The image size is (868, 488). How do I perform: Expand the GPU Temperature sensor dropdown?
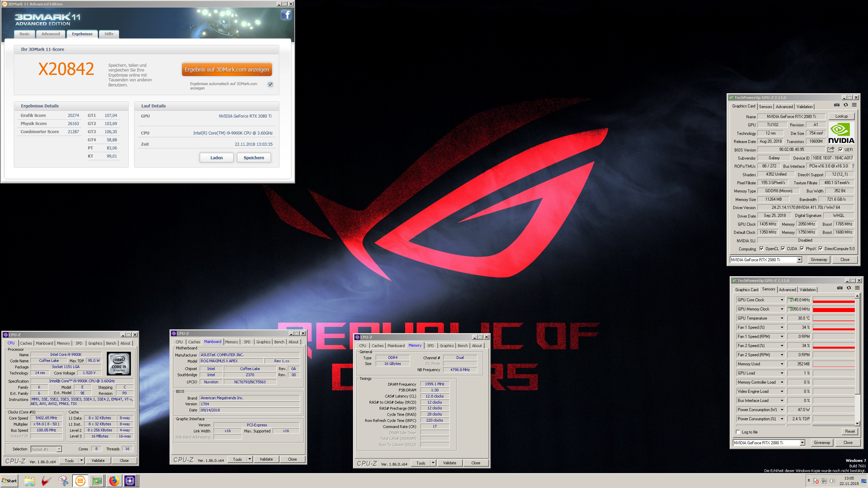(782, 318)
